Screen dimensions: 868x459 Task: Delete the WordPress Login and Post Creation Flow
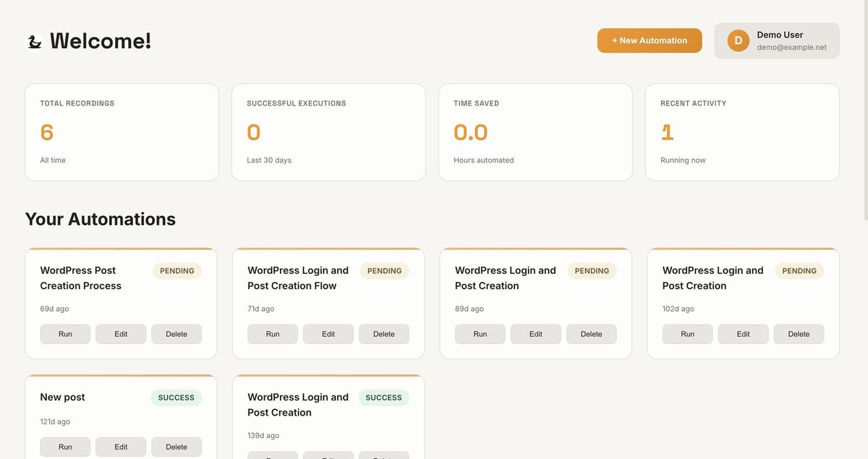coord(384,334)
